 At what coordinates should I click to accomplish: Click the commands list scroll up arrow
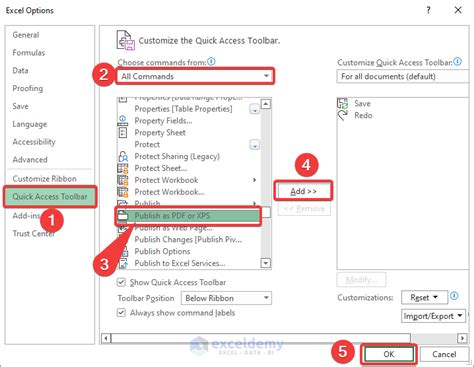point(266,104)
